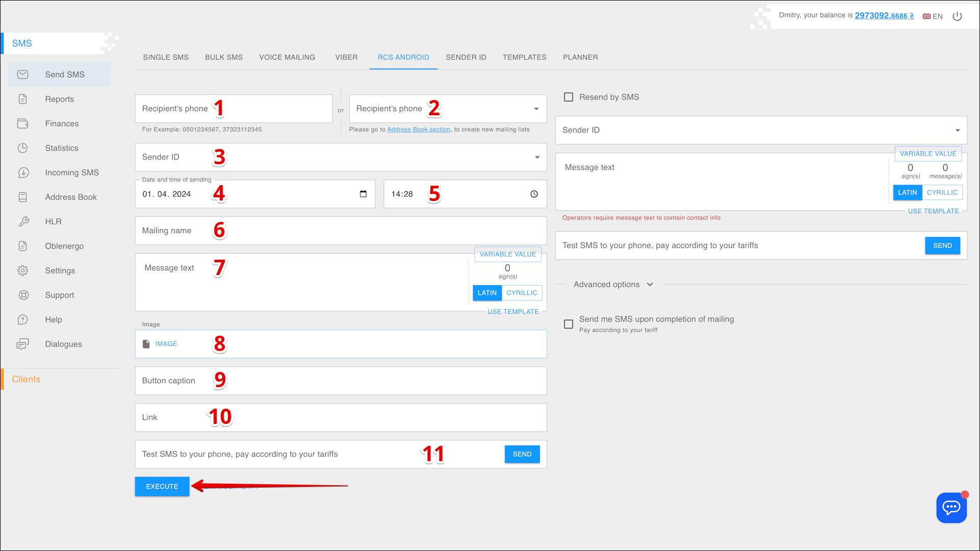Expand the Advanced options section
The height and width of the screenshot is (551, 980).
[x=612, y=285]
